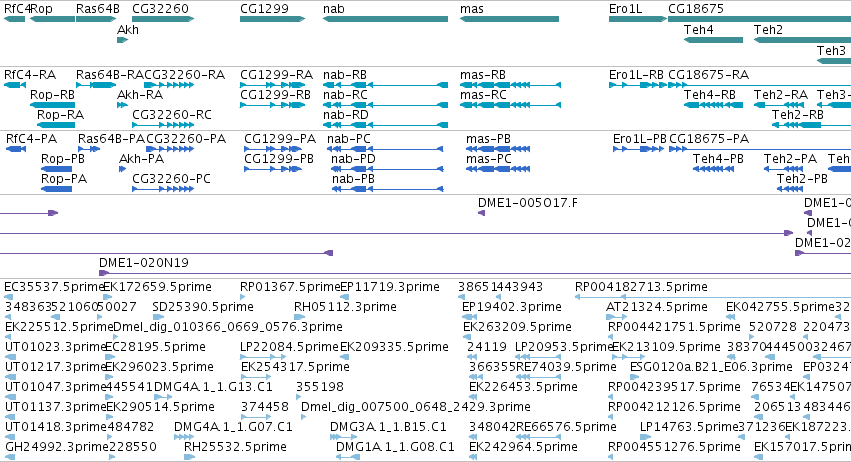Select transcript nab-RC

(385, 105)
